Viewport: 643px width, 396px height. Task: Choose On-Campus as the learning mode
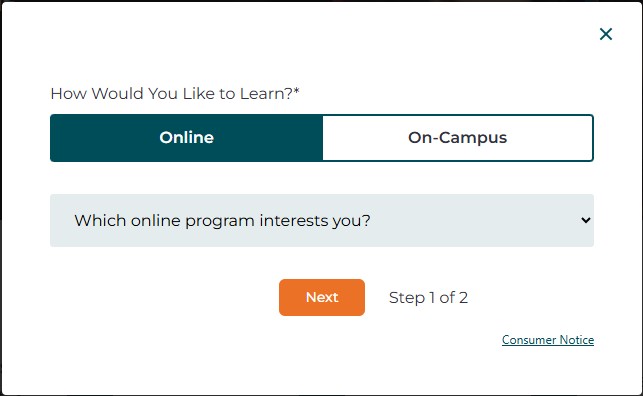tap(458, 138)
